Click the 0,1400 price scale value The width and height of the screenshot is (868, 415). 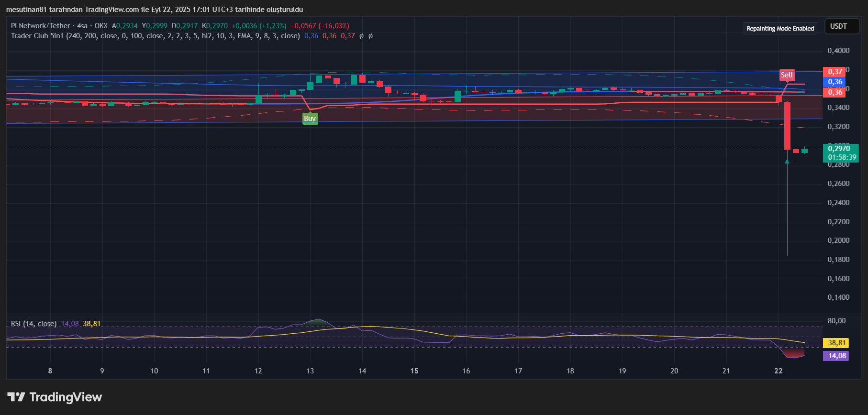pos(838,297)
